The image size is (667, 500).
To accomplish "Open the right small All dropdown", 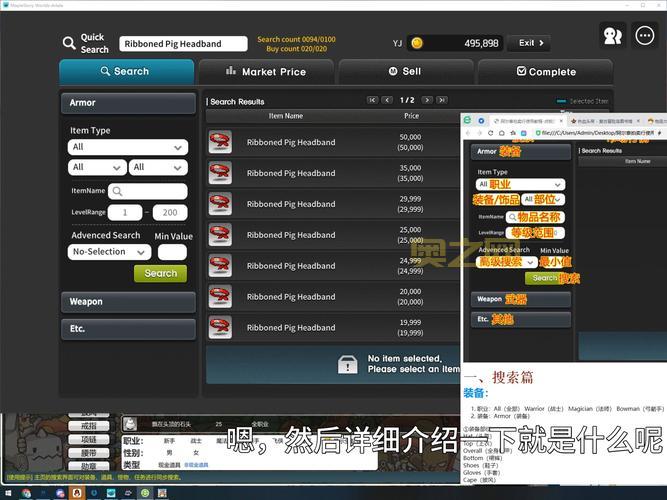I will click(x=158, y=167).
